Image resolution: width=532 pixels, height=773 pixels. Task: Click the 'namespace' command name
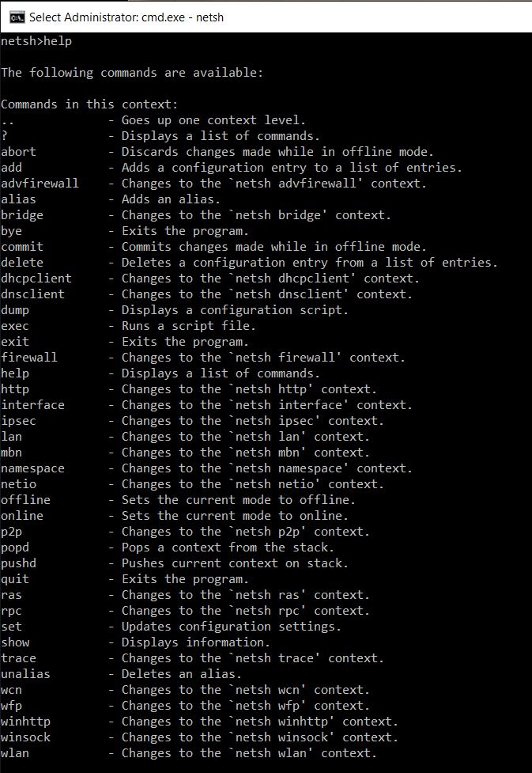[33, 468]
